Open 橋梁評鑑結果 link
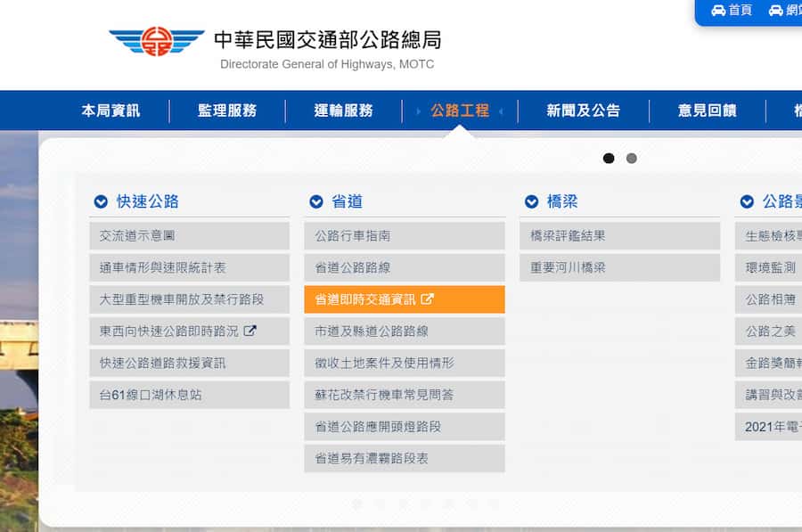802x532 pixels. pos(620,236)
